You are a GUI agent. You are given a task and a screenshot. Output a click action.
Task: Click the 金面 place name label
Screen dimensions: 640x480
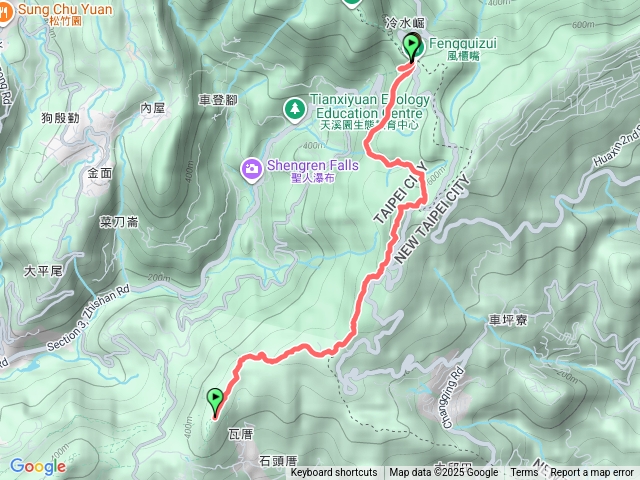[x=100, y=173]
